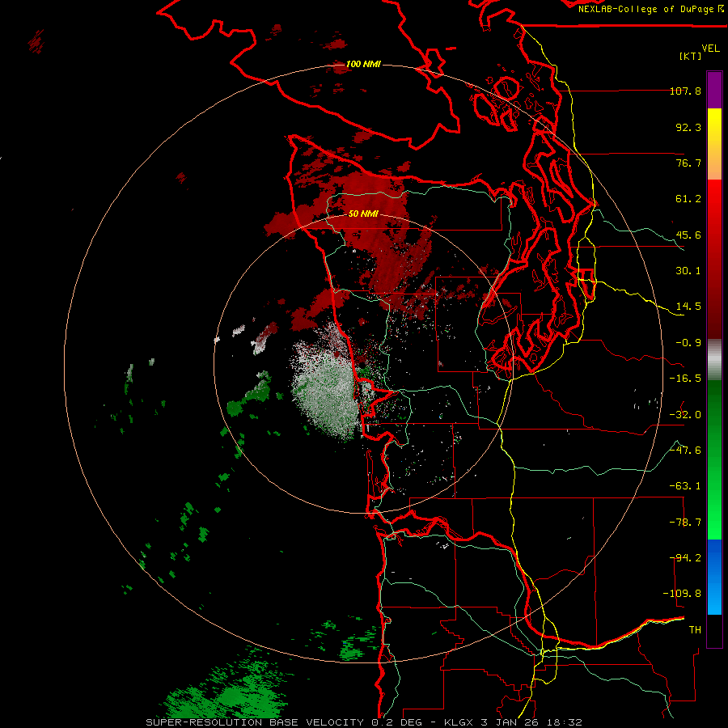Click the -78.7 velocity scale value
The height and width of the screenshot is (728, 728).
tap(685, 523)
